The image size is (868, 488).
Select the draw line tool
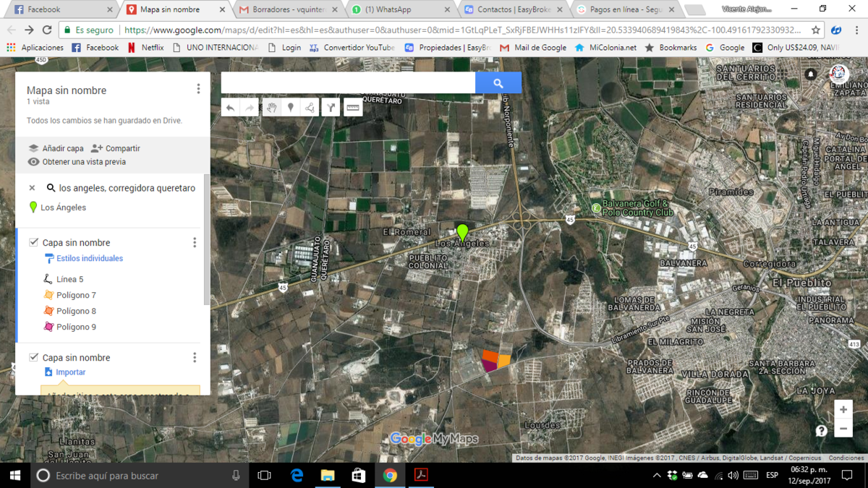(310, 108)
